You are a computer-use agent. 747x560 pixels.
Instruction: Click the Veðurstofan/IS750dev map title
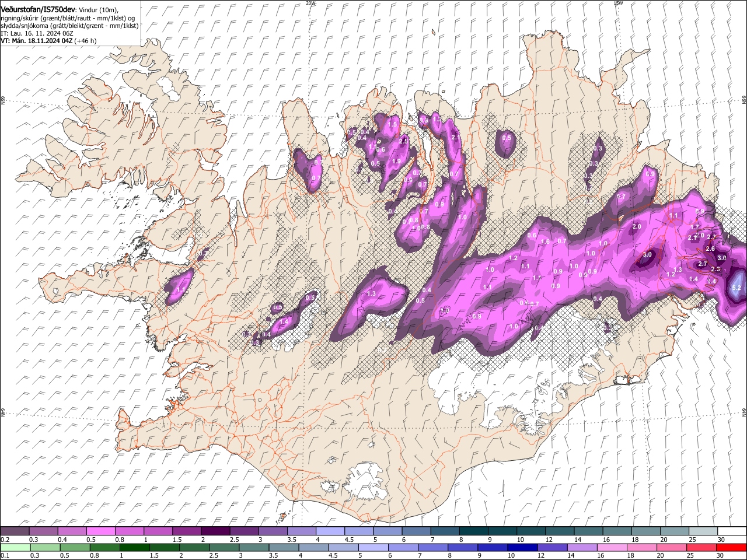tap(38, 9)
